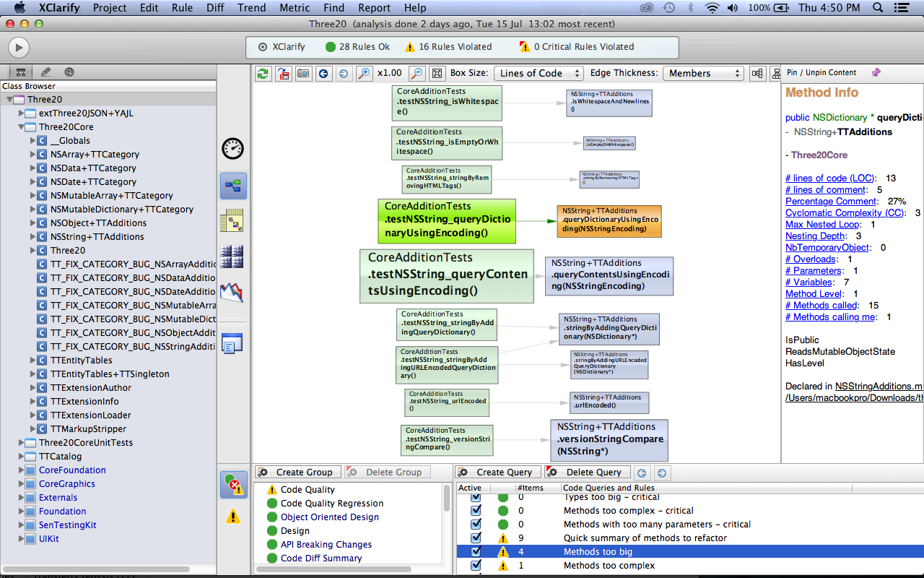This screenshot has height=578, width=924.
Task: Open the dashboard gauge view
Action: point(232,148)
